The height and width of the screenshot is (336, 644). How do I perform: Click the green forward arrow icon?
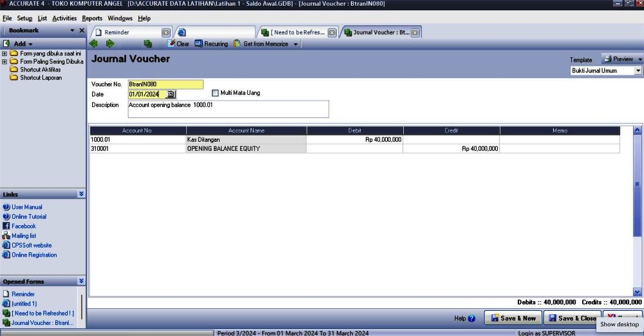pos(110,44)
